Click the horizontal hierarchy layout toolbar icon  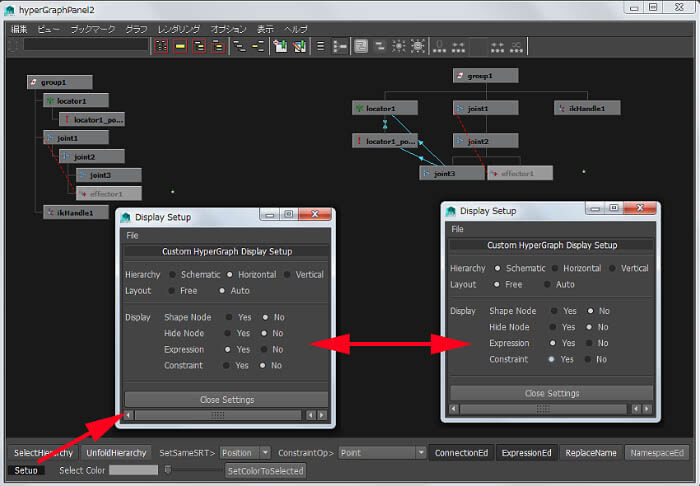click(340, 46)
